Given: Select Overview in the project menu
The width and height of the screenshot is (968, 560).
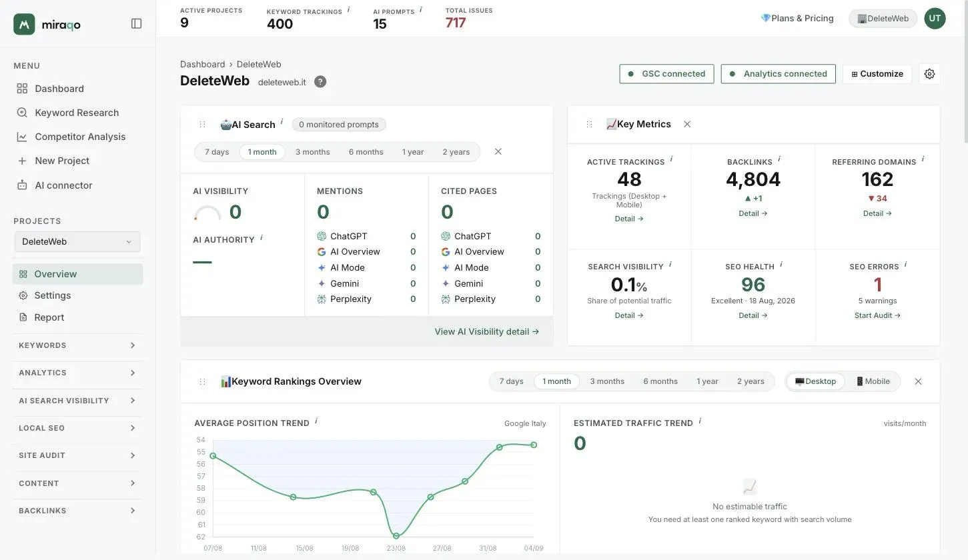Looking at the screenshot, I should 77,274.
